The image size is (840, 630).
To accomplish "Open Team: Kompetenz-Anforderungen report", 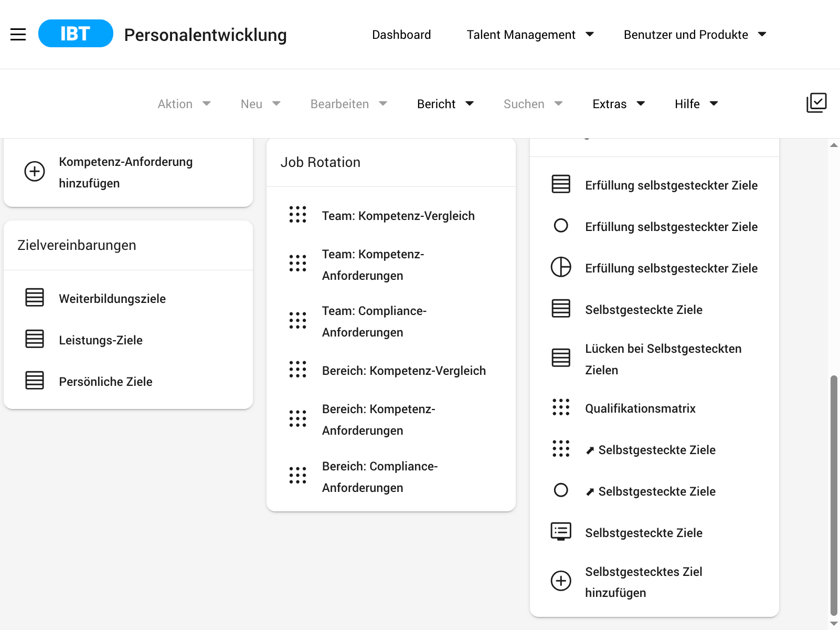I will point(373,265).
